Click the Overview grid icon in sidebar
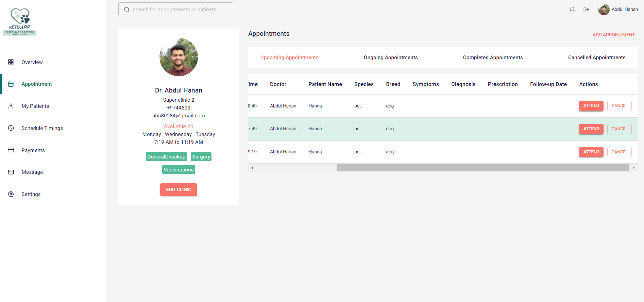Viewport: 644px width, 302px height. (x=11, y=62)
